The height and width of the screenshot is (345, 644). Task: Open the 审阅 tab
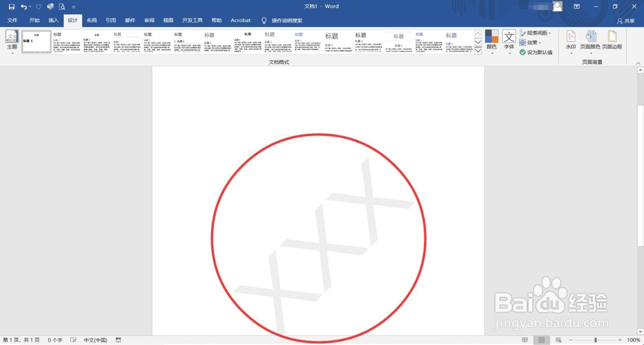[x=149, y=20]
